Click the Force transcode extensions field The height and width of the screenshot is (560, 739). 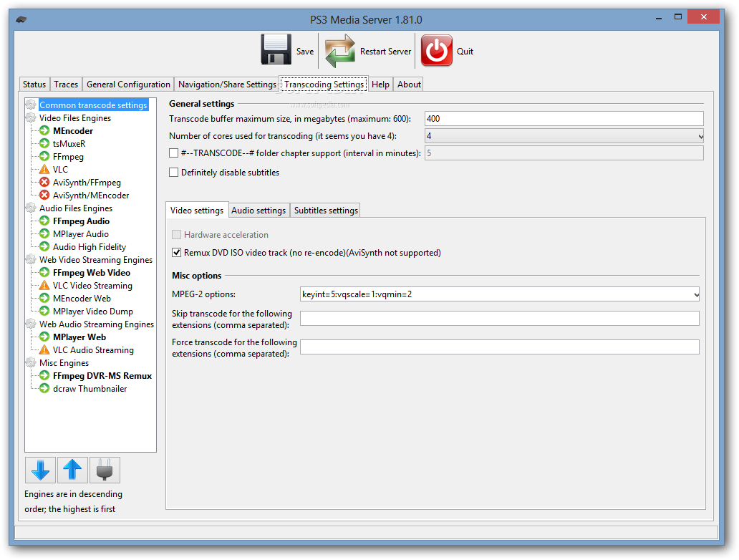pyautogui.click(x=500, y=347)
